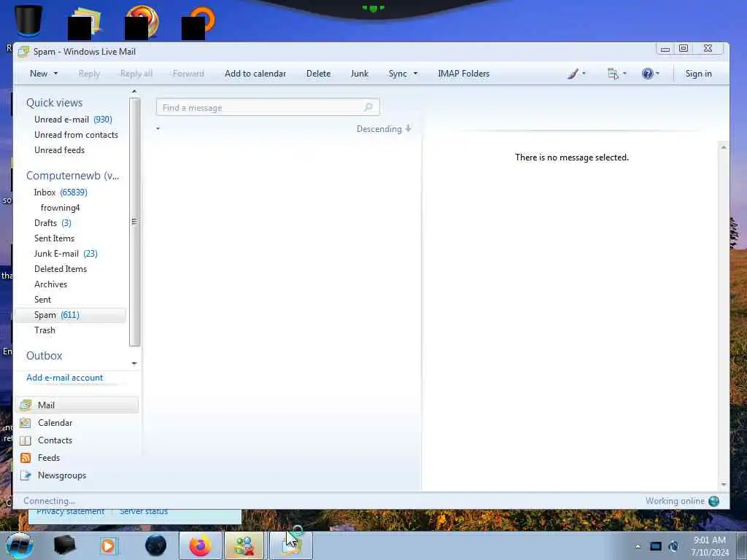The width and height of the screenshot is (747, 560).
Task: Select Unread feeds quick view
Action: 60,150
